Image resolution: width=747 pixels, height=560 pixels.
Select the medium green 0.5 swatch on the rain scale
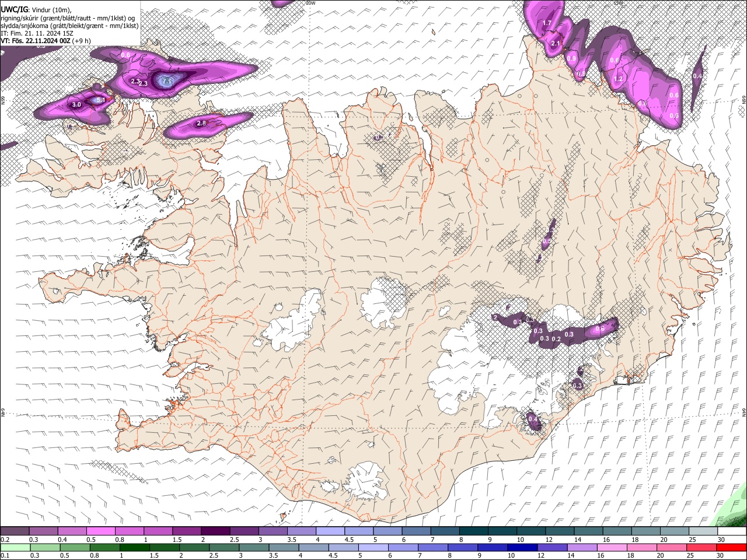click(x=75, y=547)
